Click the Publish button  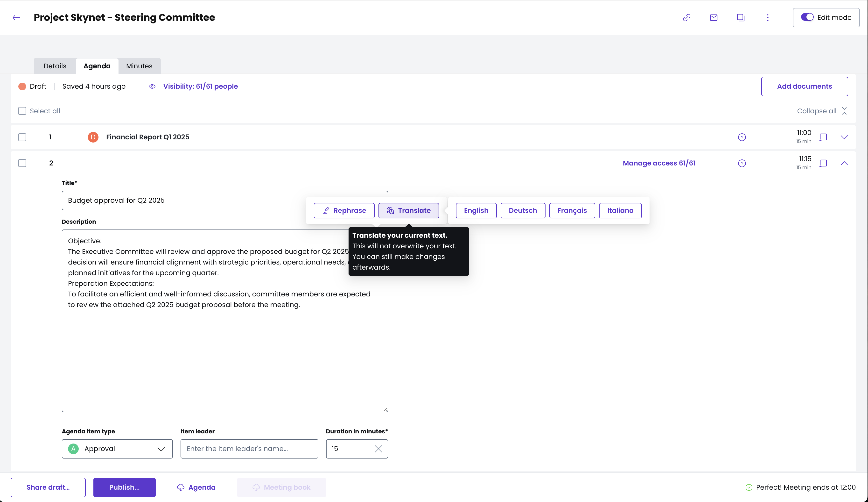(x=124, y=487)
